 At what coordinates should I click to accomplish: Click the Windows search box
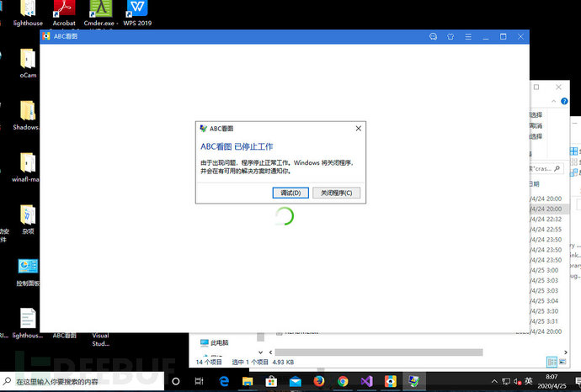pyautogui.click(x=84, y=381)
